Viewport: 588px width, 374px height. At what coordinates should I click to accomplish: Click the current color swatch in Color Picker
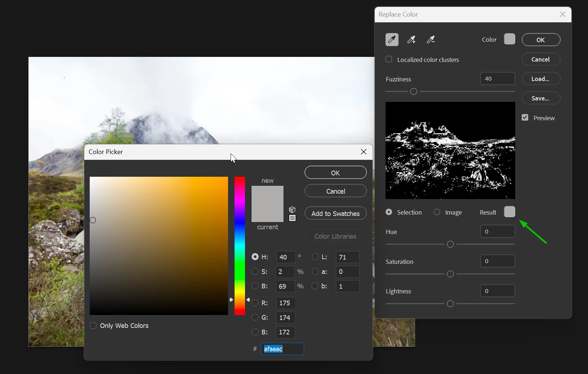tap(267, 213)
